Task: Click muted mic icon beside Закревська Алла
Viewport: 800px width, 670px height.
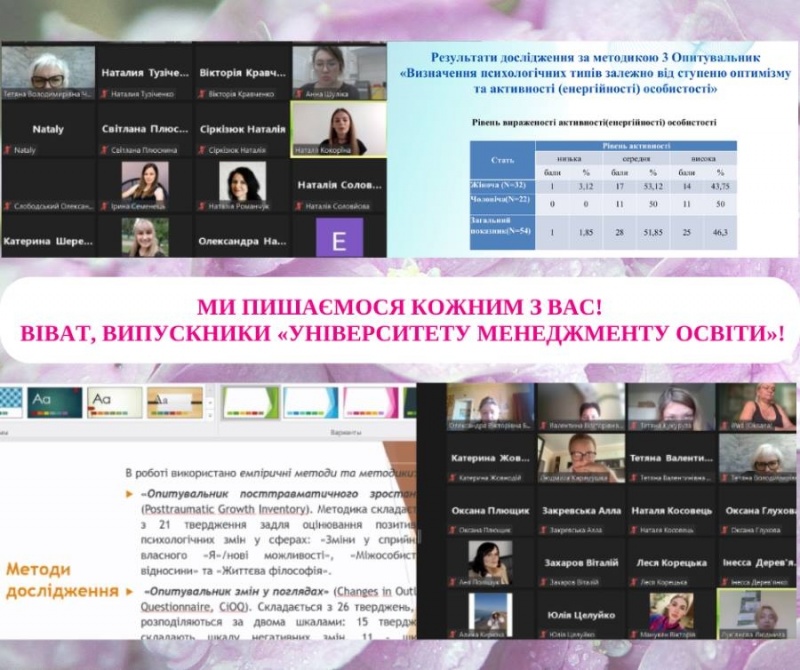Action: (542, 529)
